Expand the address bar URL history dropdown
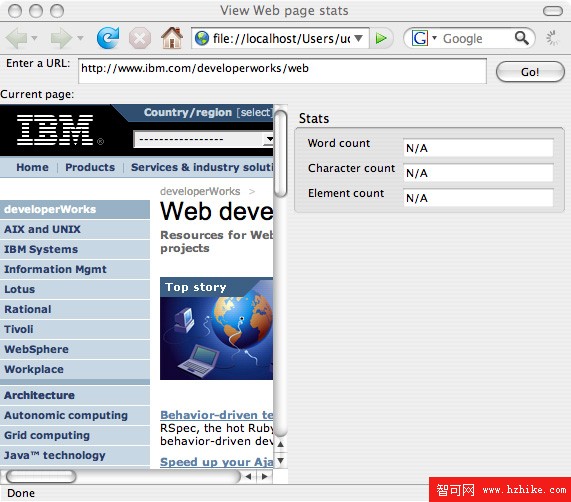 tap(358, 38)
